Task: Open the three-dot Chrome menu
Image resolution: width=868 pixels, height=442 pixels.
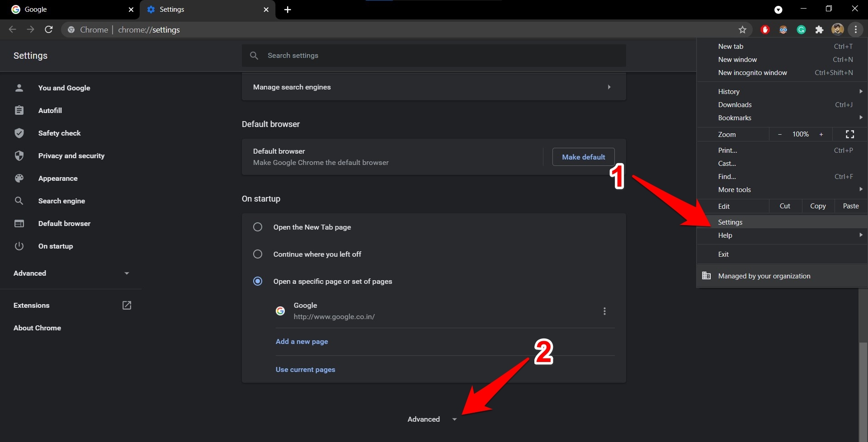Action: click(856, 30)
